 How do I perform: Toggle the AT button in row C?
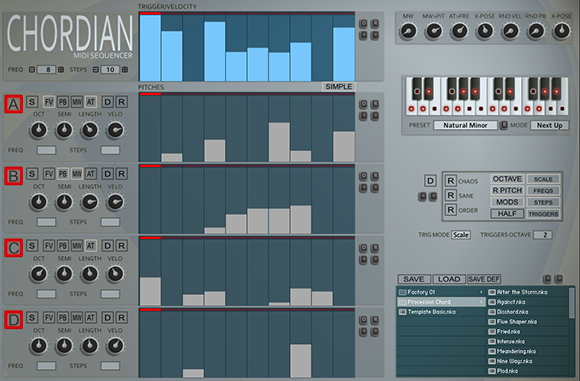coord(91,246)
